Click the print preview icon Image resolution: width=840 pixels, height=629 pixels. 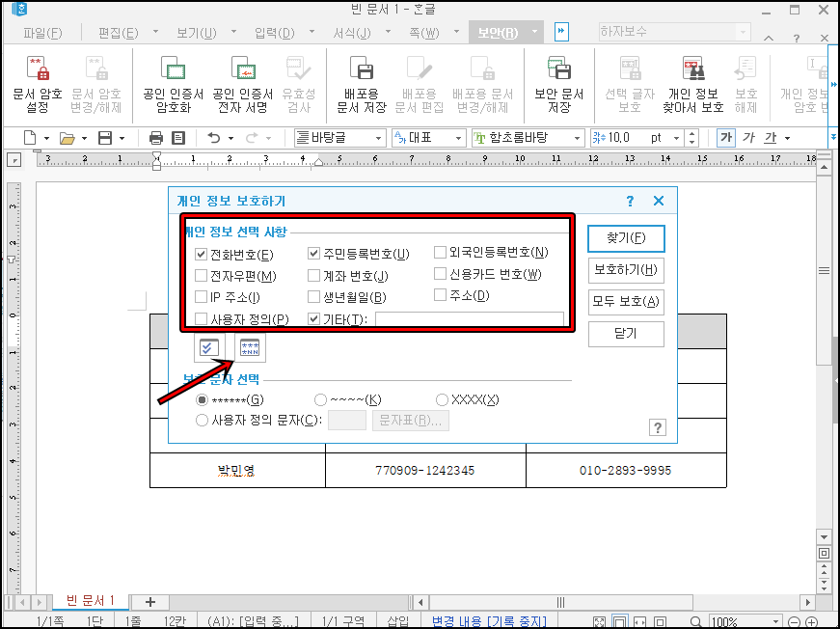[x=177, y=138]
